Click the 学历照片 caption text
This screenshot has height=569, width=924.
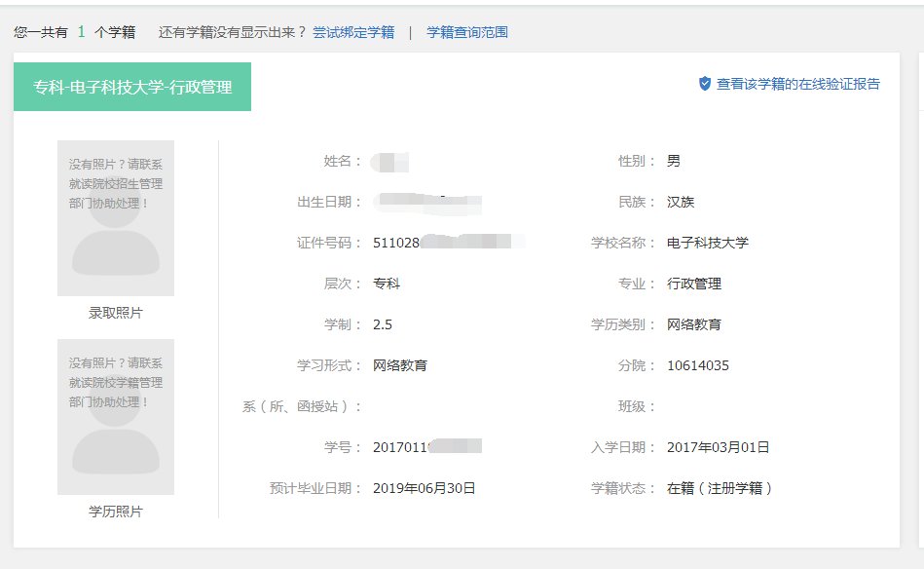click(x=116, y=512)
